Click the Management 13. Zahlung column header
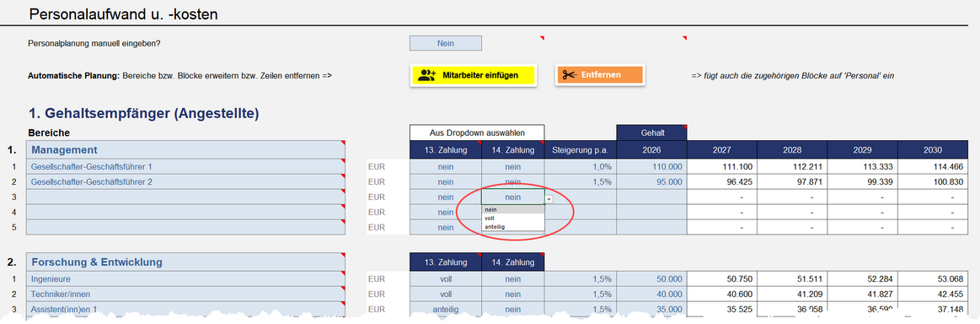Image resolution: width=980 pixels, height=324 pixels. tap(446, 150)
